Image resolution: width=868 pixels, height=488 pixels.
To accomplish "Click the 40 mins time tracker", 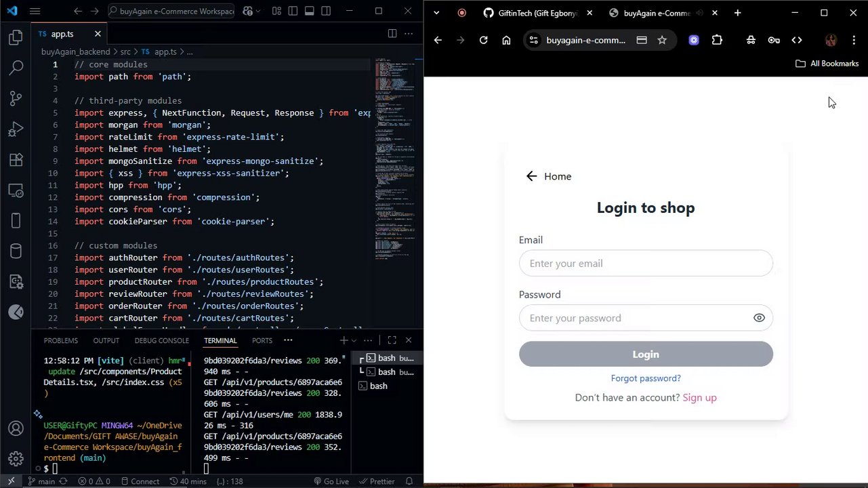I will pos(187,481).
